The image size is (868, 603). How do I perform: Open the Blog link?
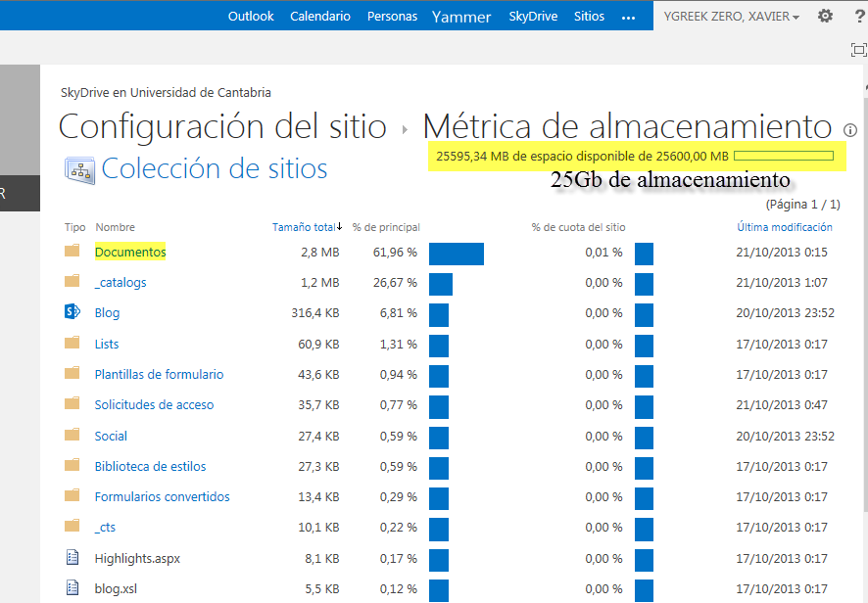point(107,312)
